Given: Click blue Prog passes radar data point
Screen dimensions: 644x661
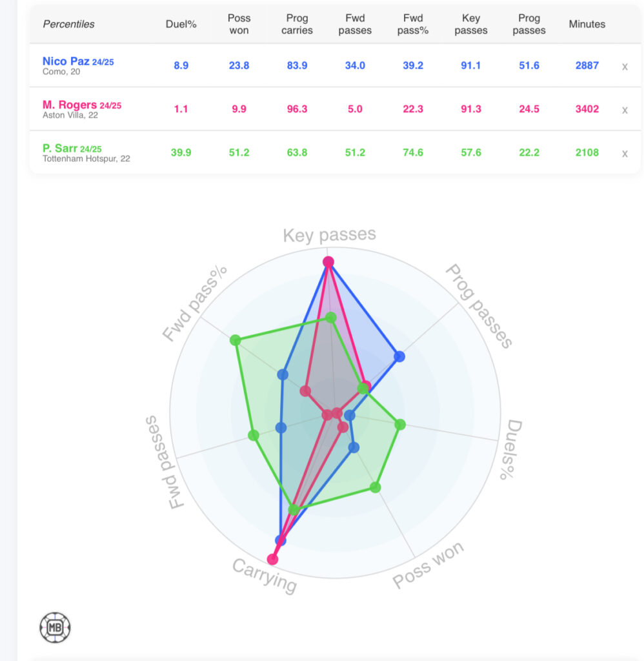Looking at the screenshot, I should [399, 356].
